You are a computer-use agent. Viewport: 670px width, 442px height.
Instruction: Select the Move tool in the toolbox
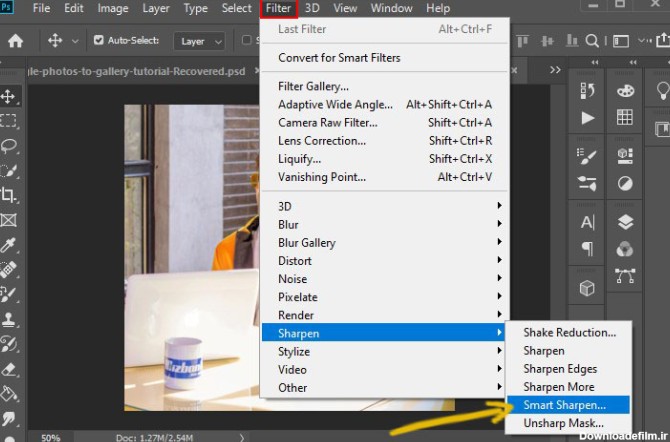(9, 96)
